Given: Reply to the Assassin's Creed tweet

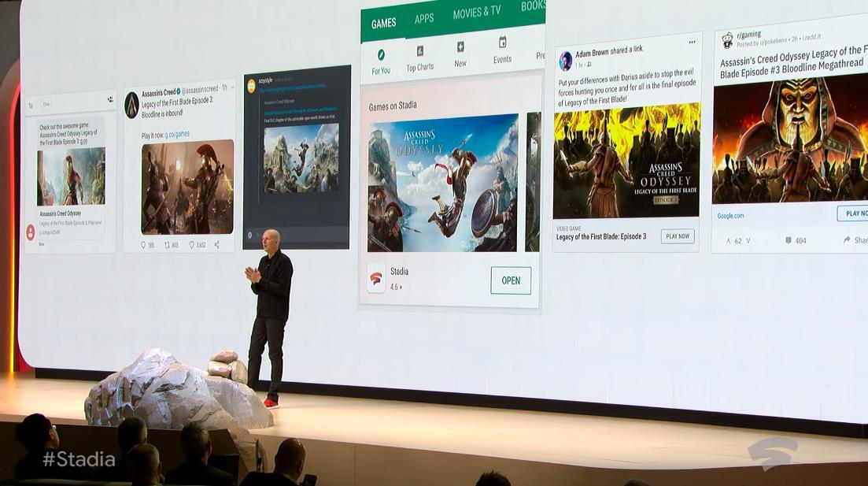Looking at the screenshot, I should click(142, 245).
